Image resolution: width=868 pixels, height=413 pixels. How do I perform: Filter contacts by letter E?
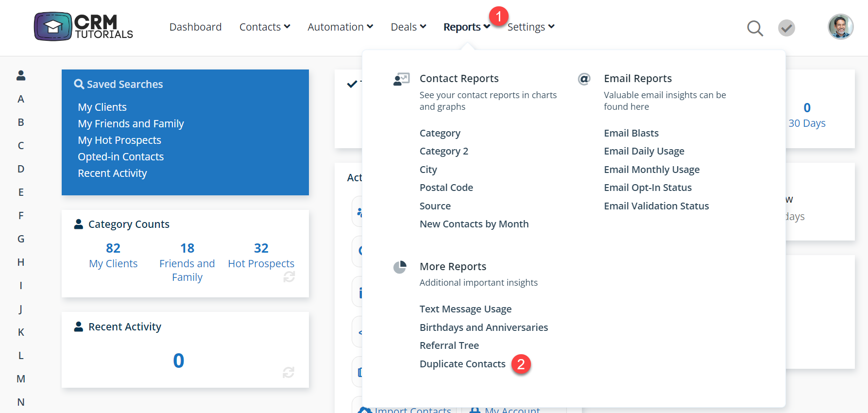[21, 192]
